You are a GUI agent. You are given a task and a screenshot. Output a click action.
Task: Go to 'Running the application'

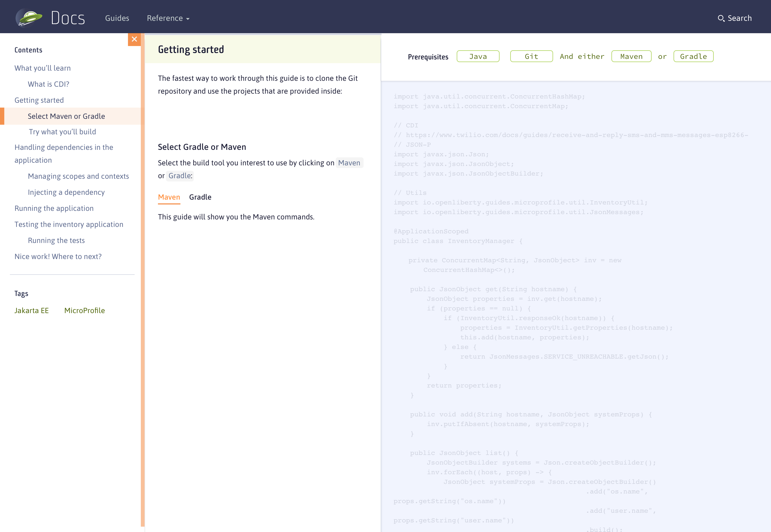[x=54, y=208]
